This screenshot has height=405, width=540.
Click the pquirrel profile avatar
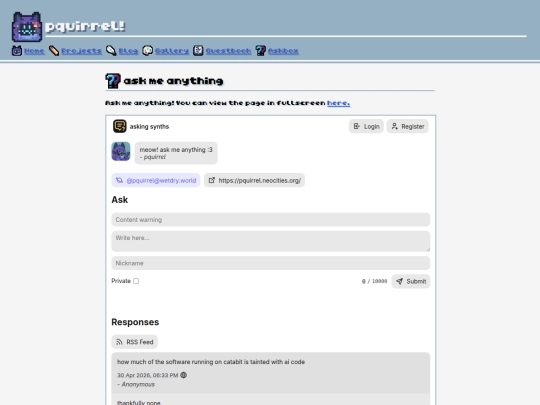[121, 151]
